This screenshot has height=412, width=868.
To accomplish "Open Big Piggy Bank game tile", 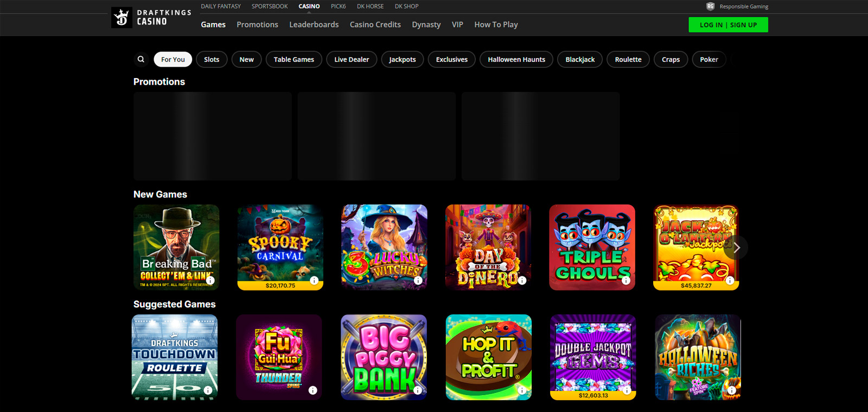I will coord(384,357).
